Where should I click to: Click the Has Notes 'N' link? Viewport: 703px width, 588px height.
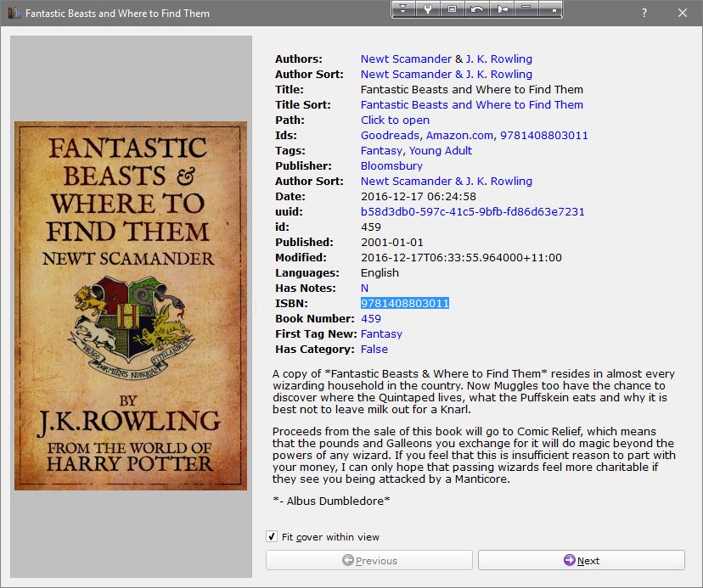point(364,288)
